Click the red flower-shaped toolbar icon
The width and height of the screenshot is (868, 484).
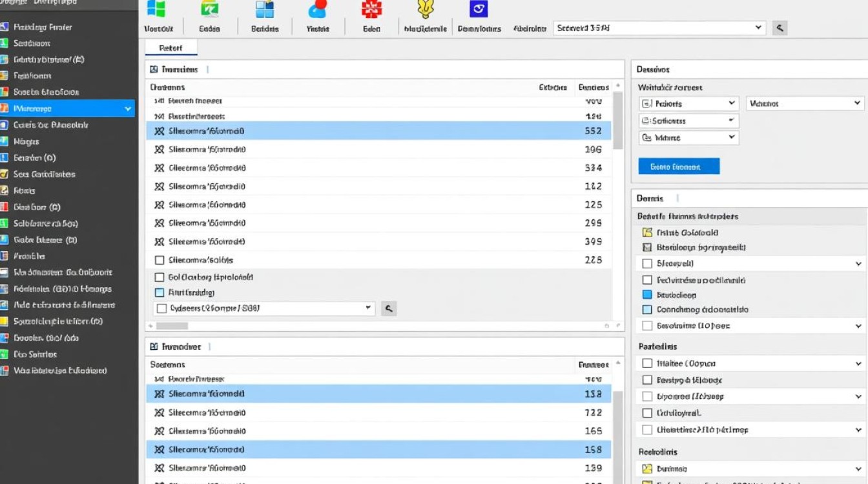pos(371,8)
